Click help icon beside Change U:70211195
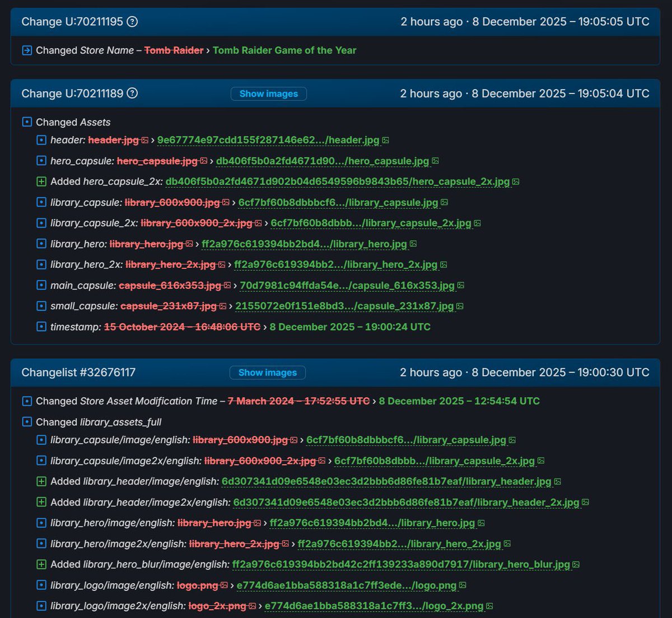The width and height of the screenshot is (672, 618). 132,22
